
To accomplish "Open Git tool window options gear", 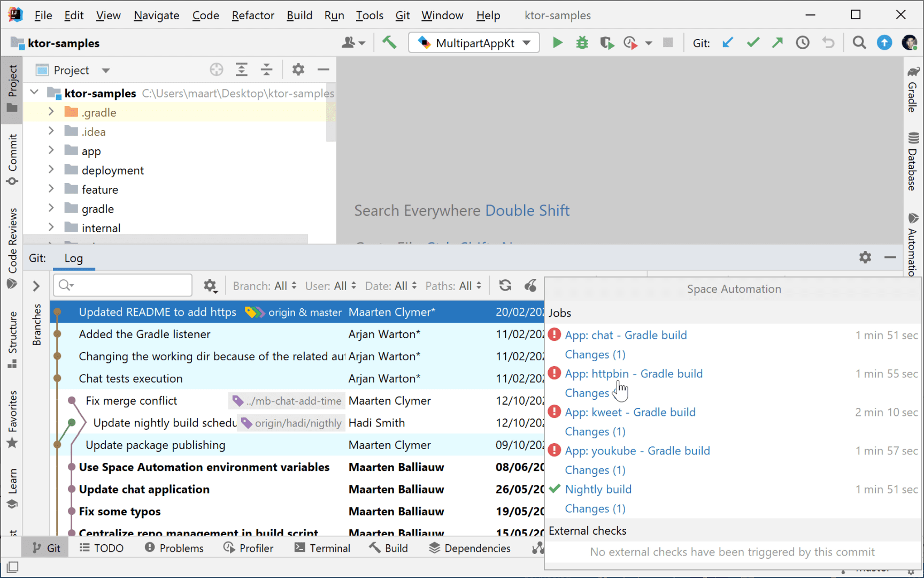I will 865,257.
